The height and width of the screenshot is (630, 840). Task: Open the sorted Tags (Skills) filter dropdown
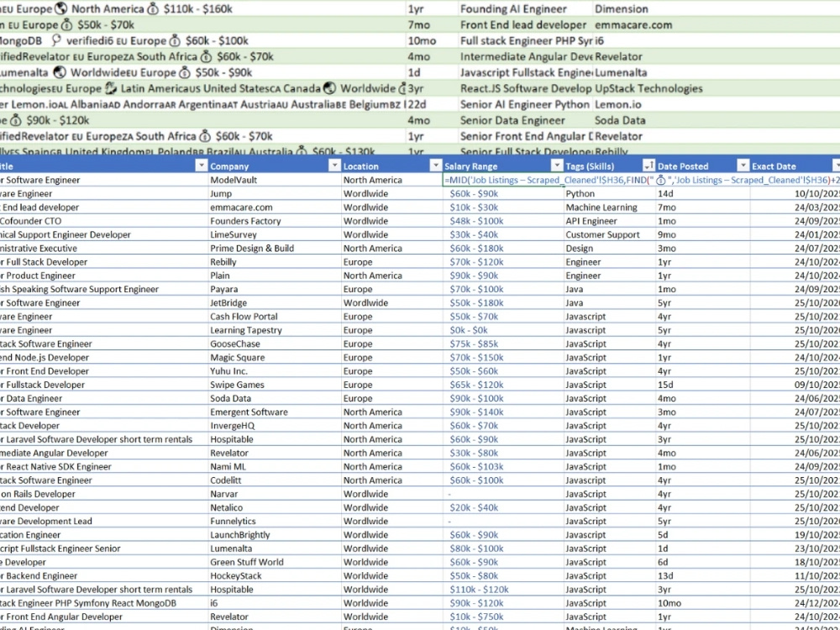pos(648,165)
